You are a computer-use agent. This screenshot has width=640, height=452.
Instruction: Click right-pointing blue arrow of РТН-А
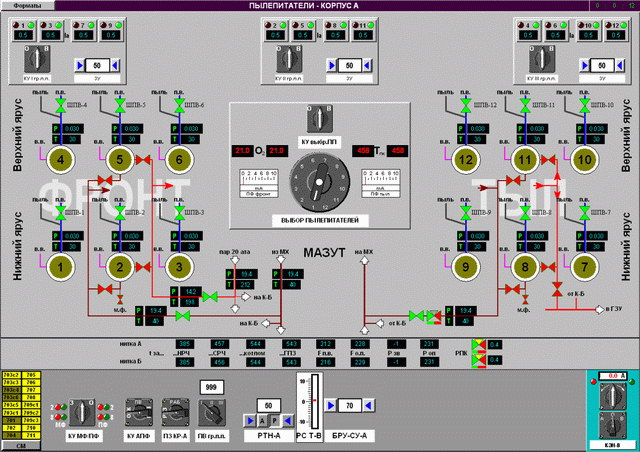click(250, 421)
